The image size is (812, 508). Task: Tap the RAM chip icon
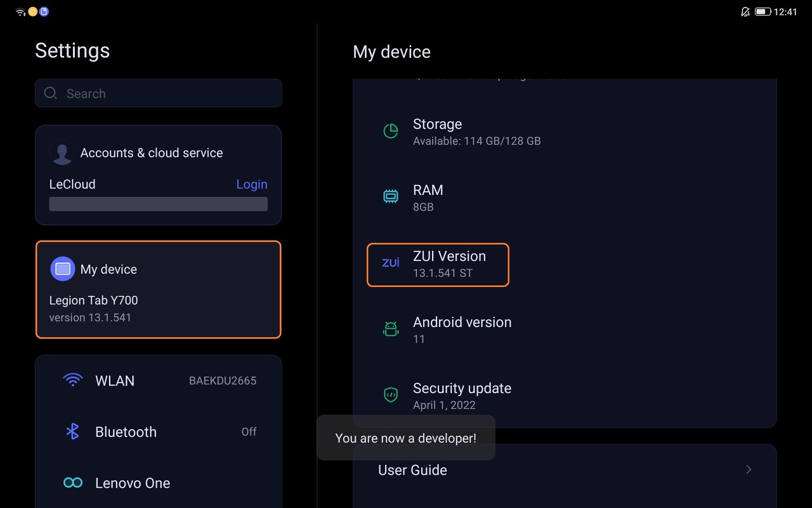point(391,197)
